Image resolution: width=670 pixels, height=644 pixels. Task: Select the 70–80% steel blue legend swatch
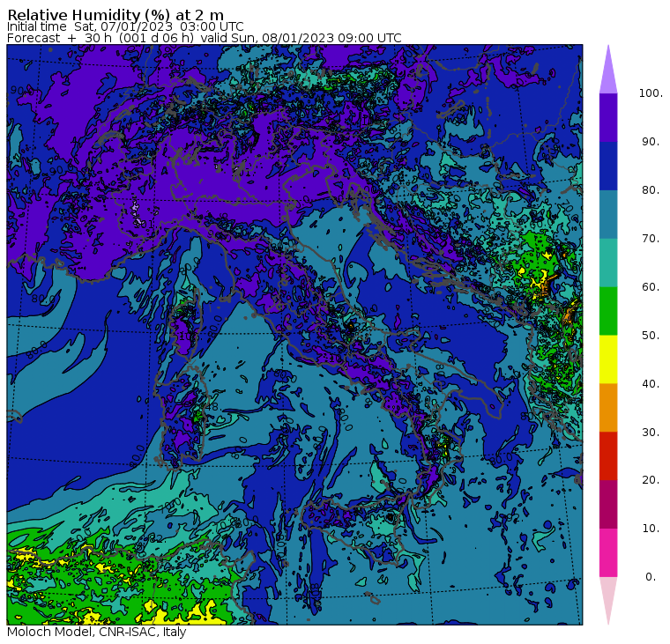[608, 214]
